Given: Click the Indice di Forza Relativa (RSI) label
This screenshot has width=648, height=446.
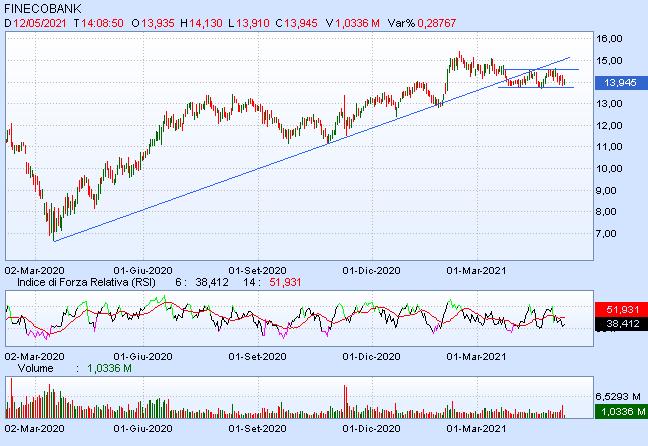Looking at the screenshot, I should click(86, 282).
